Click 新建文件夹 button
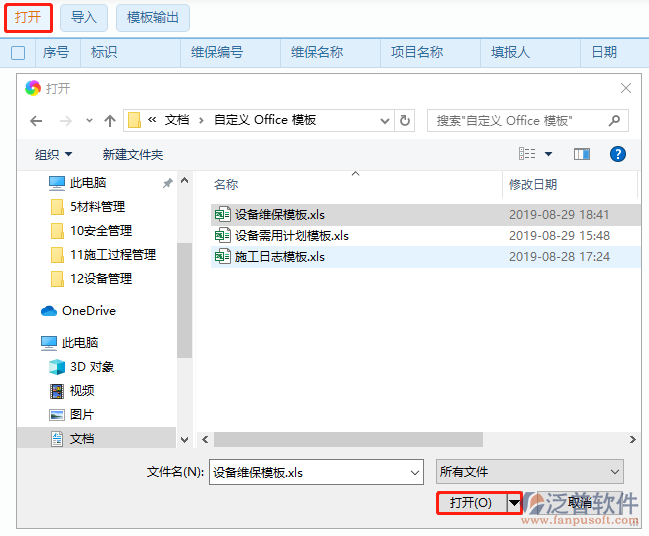Screen dimensions: 649x536 [x=133, y=154]
